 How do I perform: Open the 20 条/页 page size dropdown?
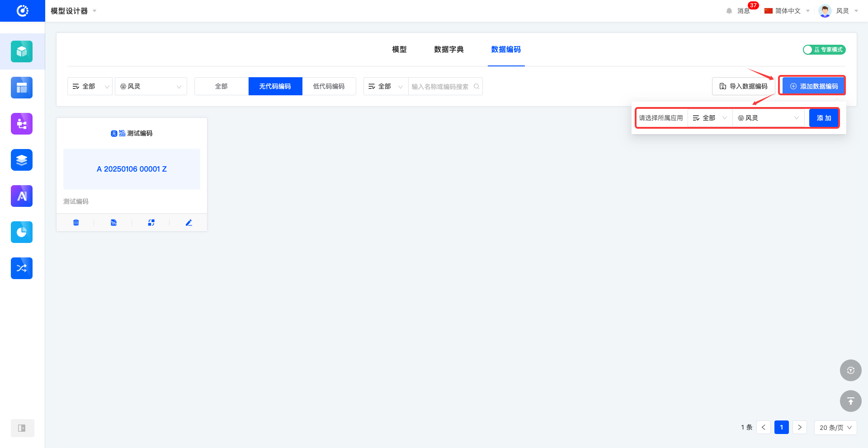point(835,428)
